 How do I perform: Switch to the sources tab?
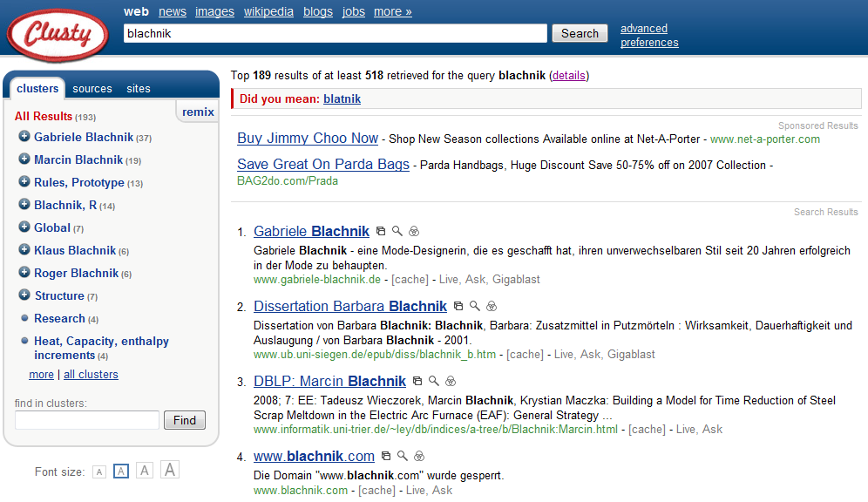(92, 89)
